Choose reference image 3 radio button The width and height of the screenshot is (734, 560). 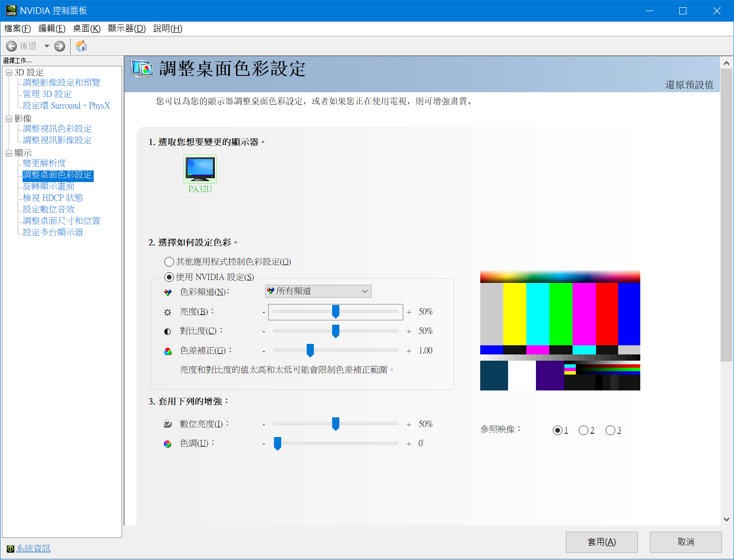[610, 430]
